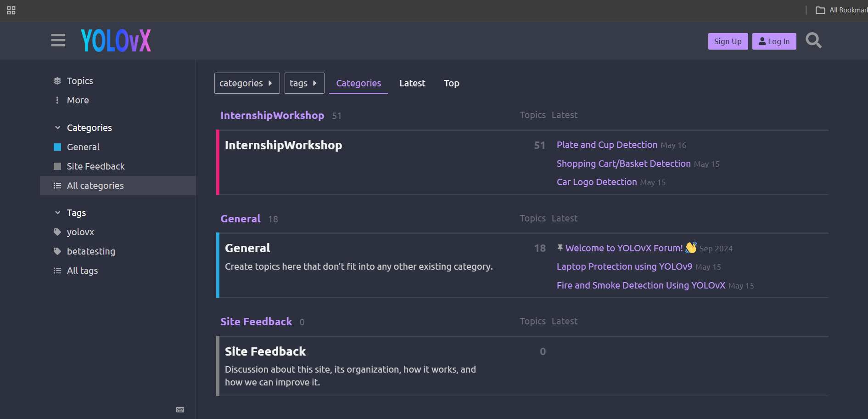Image resolution: width=868 pixels, height=419 pixels.
Task: Click the More ellipsis icon
Action: [x=57, y=100]
